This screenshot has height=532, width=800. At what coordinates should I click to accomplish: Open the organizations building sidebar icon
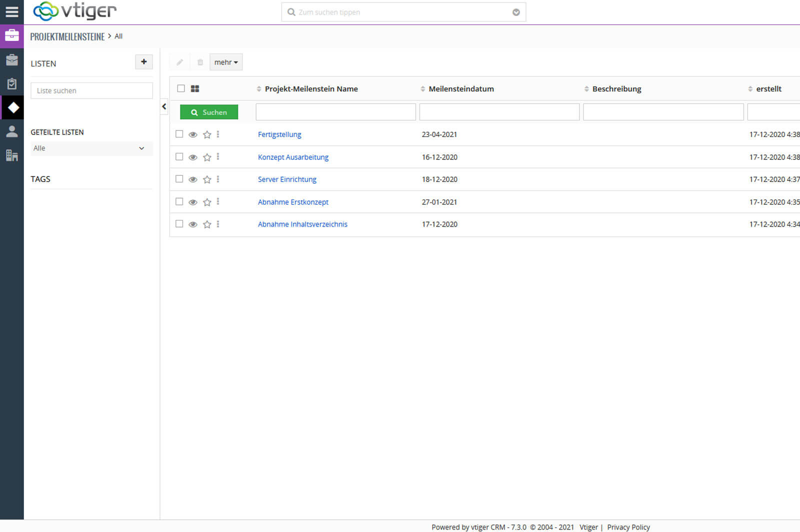pos(11,155)
